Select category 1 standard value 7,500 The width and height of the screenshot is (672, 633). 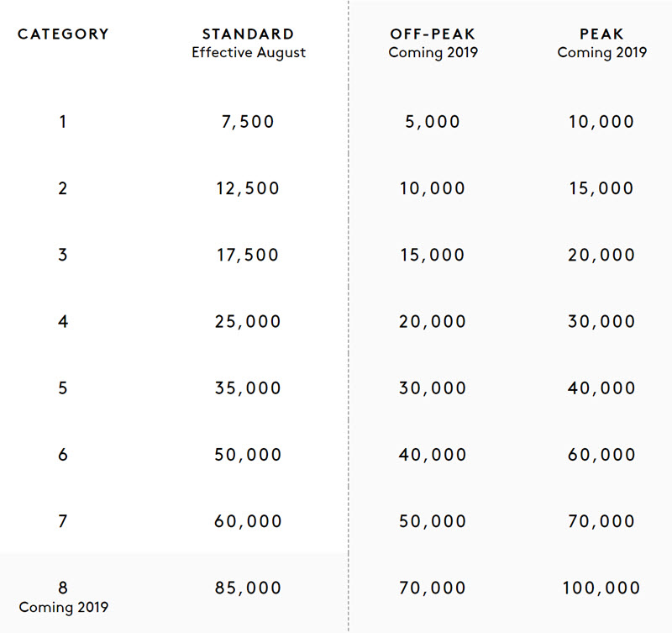tap(248, 122)
